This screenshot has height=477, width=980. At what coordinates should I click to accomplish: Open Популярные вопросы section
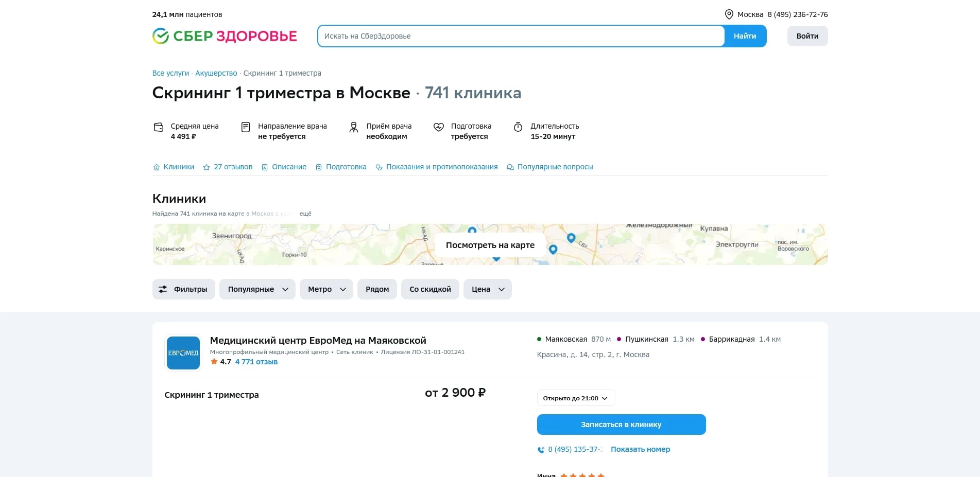point(555,167)
